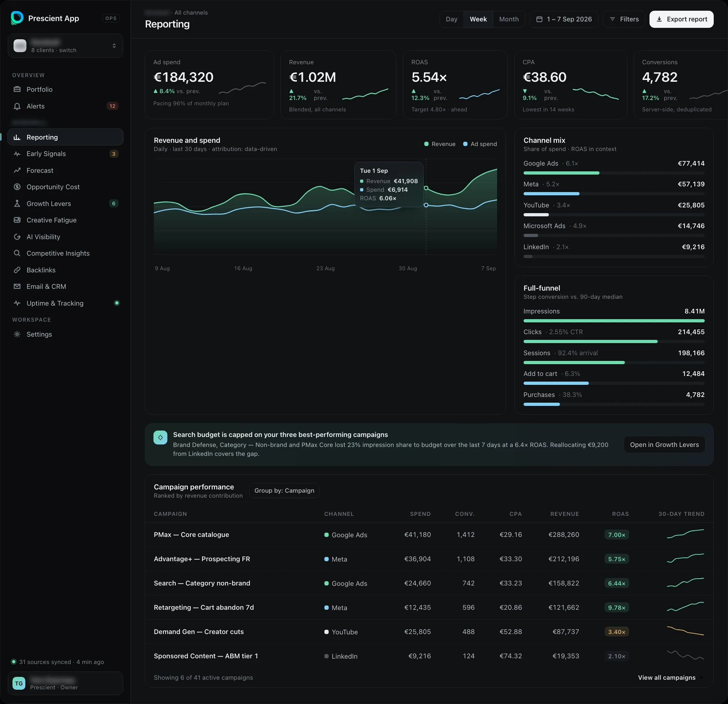Open the Group by: Campaign dropdown
Screen dimensions: 728x704
coord(284,491)
